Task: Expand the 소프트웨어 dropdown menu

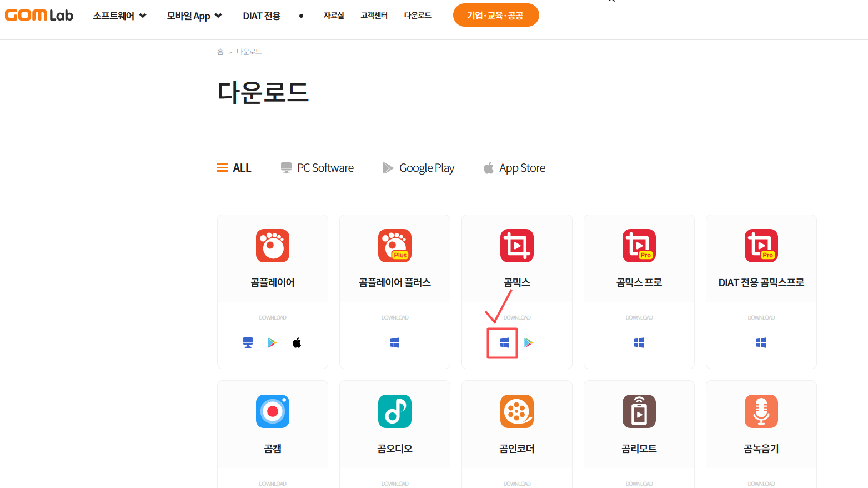Action: tap(119, 16)
